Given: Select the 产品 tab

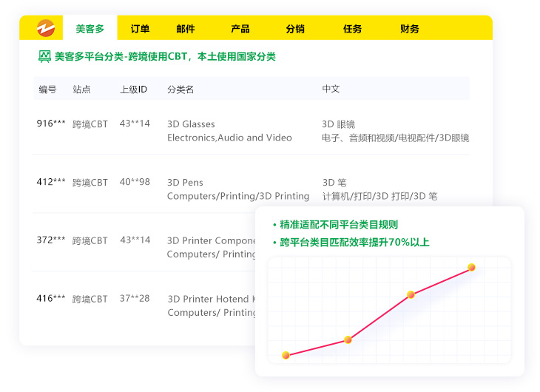Looking at the screenshot, I should [240, 29].
